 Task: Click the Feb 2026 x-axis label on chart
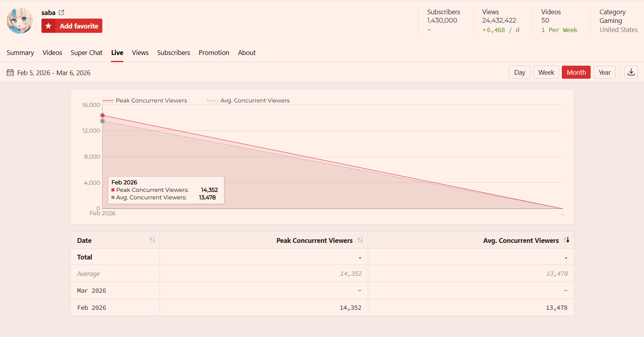[102, 213]
